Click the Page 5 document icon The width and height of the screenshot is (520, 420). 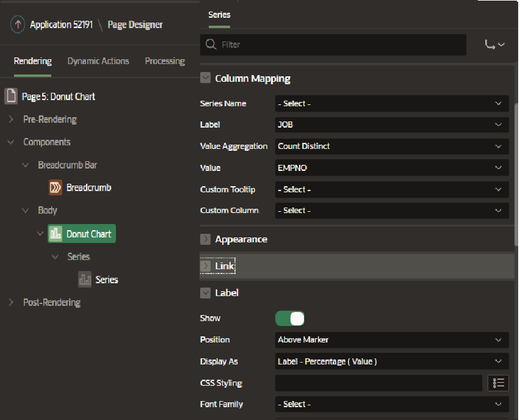[11, 96]
